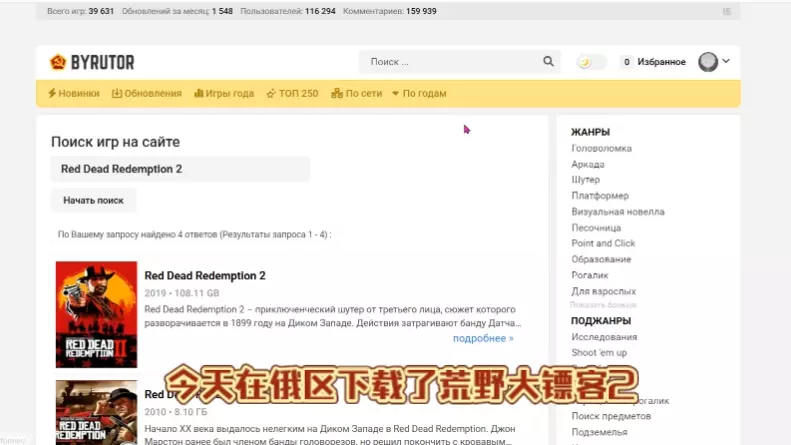The width and height of the screenshot is (791, 445).
Task: Select the Образование genre
Action: pyautogui.click(x=601, y=259)
